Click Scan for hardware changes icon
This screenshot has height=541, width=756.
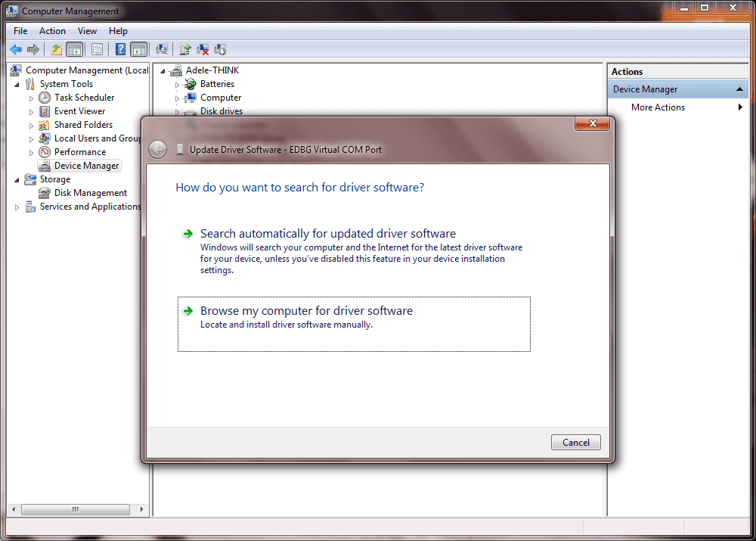(x=161, y=50)
